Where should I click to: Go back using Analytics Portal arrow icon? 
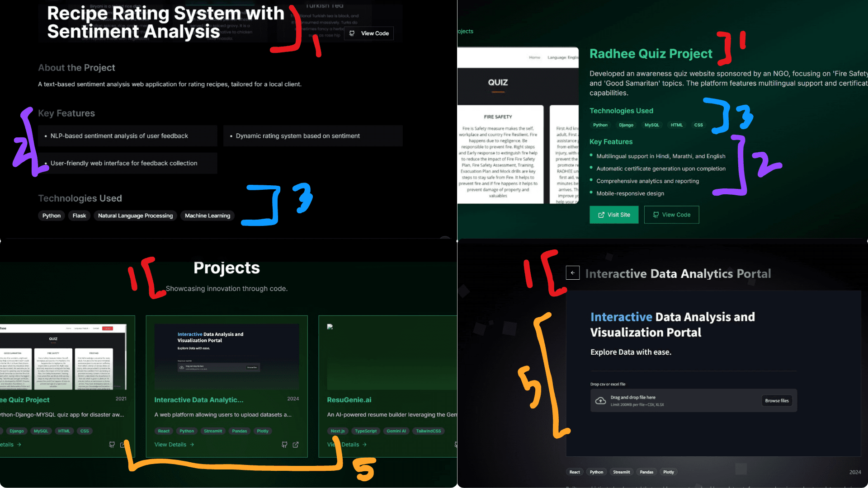point(572,273)
